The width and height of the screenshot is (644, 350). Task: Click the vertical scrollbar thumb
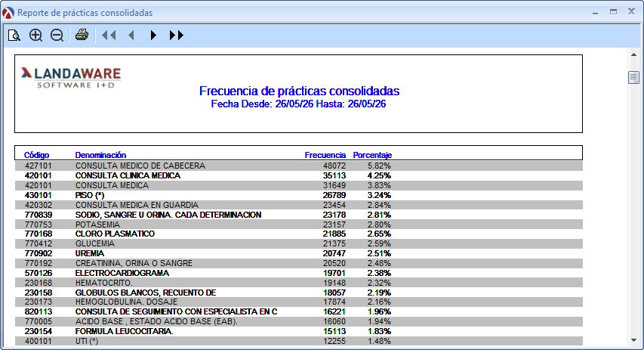click(633, 77)
